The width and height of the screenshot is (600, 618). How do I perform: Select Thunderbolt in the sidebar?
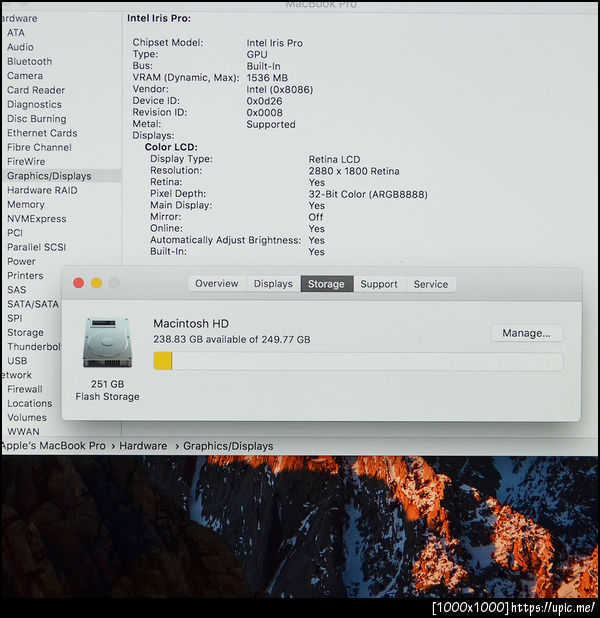point(34,346)
